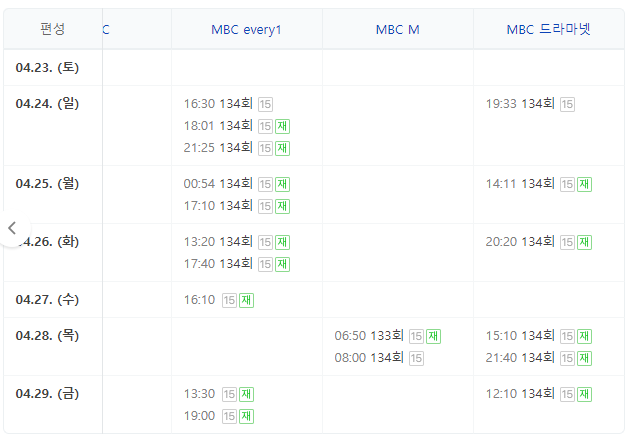Click the 재 badge at 16:10 Wednesday

pyautogui.click(x=246, y=300)
